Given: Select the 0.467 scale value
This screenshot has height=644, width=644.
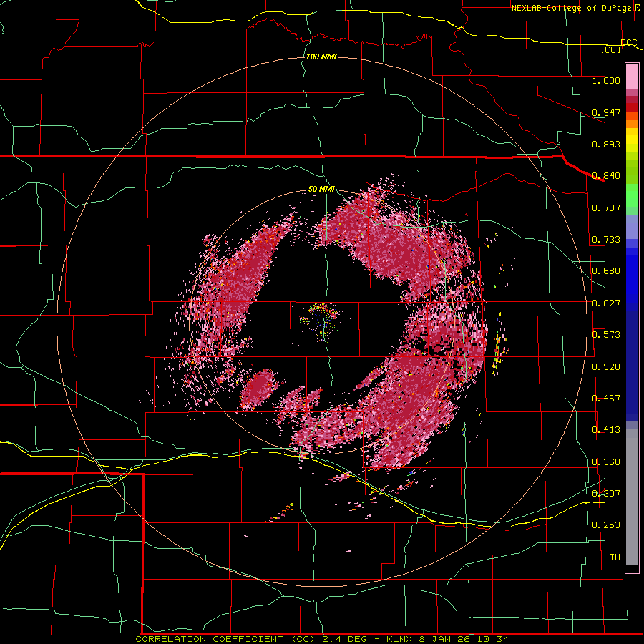Looking at the screenshot, I should (606, 399).
